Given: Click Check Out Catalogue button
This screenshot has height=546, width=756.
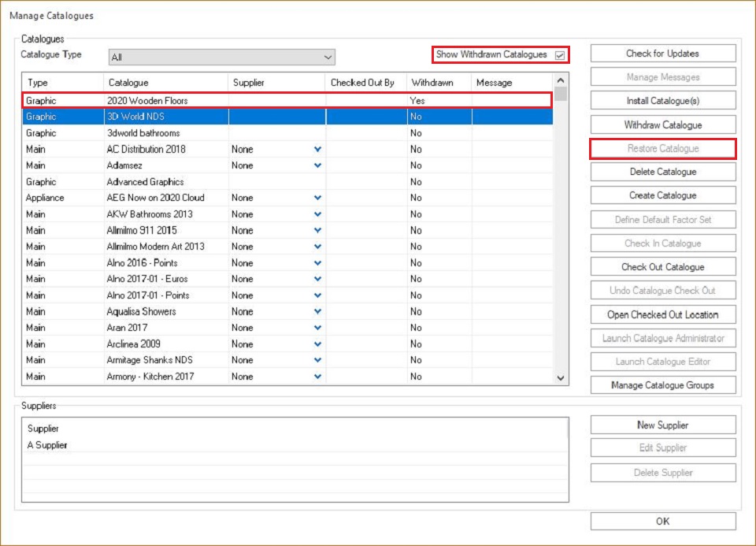Looking at the screenshot, I should [x=663, y=267].
